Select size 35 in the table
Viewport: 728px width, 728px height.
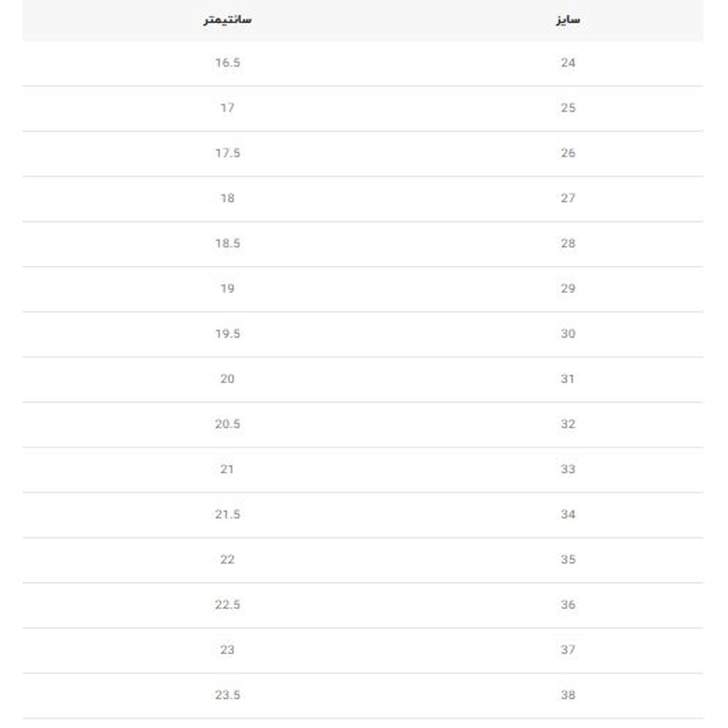pos(567,560)
